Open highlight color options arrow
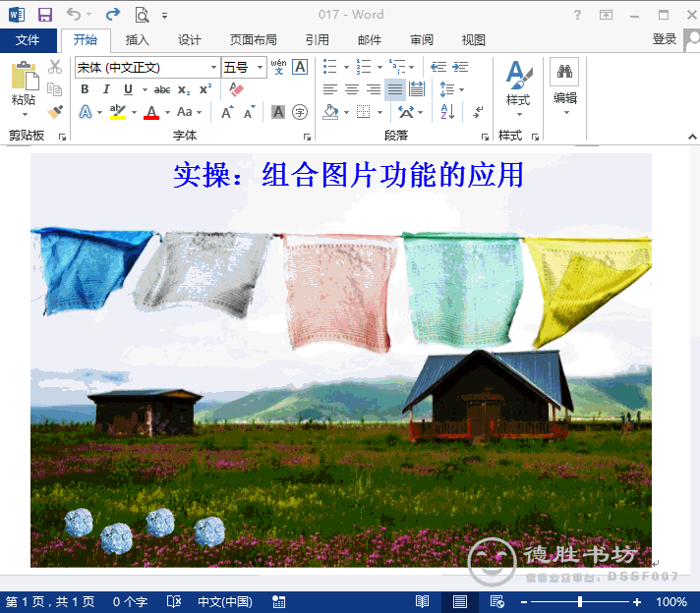700x613 pixels. [x=134, y=112]
